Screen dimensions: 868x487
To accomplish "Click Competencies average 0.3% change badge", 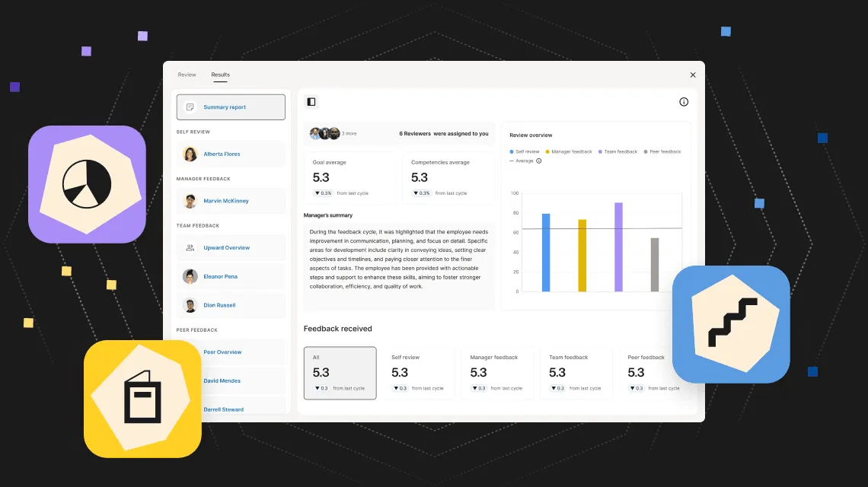I will click(x=421, y=193).
